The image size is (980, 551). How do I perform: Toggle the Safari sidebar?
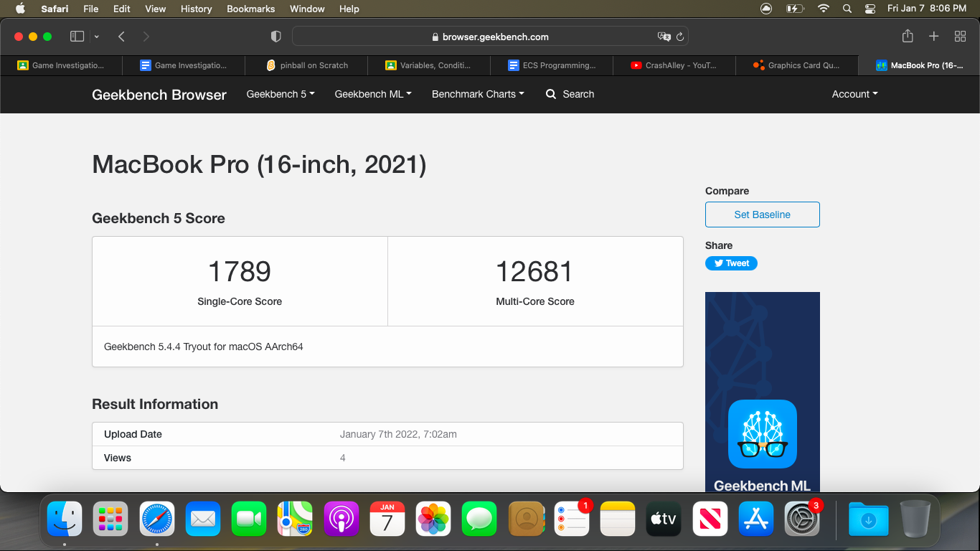77,37
